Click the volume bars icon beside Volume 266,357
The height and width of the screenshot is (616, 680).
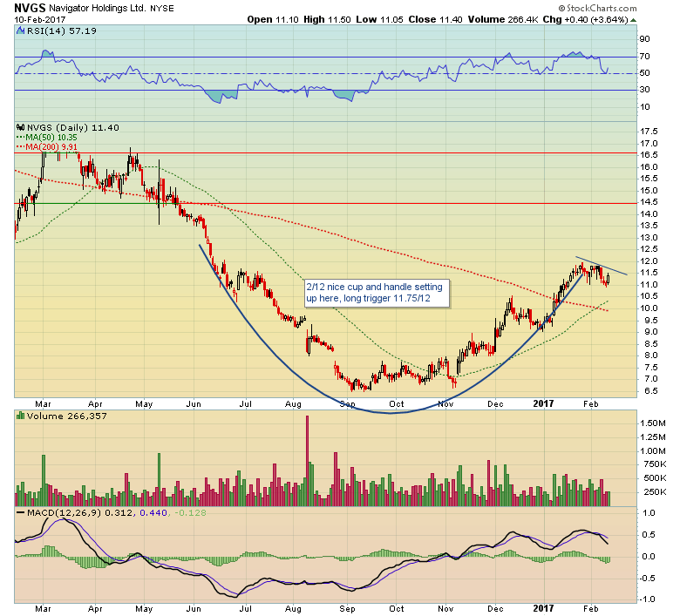tap(20, 416)
